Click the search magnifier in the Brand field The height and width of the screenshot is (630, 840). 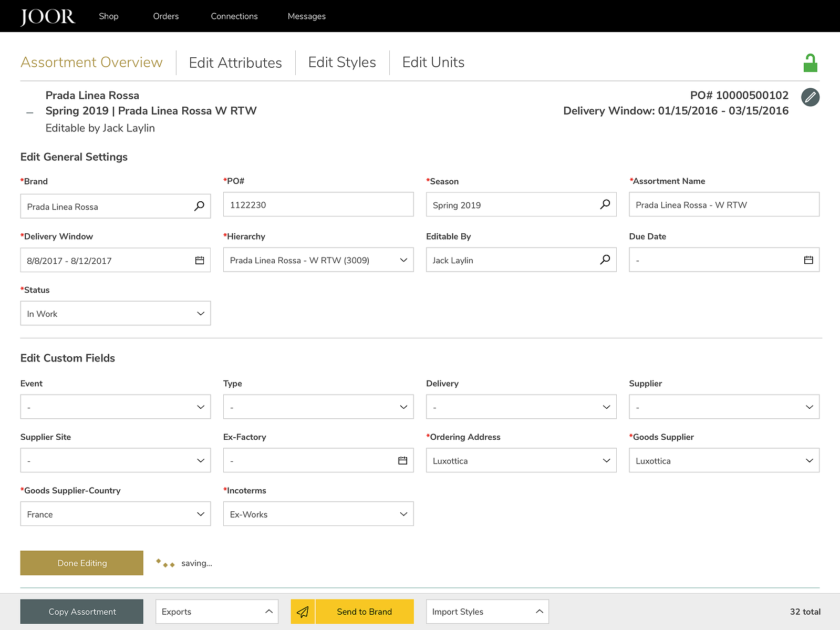click(199, 206)
